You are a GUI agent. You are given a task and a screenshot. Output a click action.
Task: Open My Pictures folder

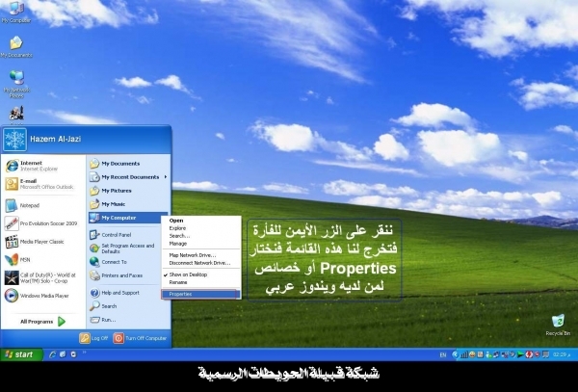111,191
